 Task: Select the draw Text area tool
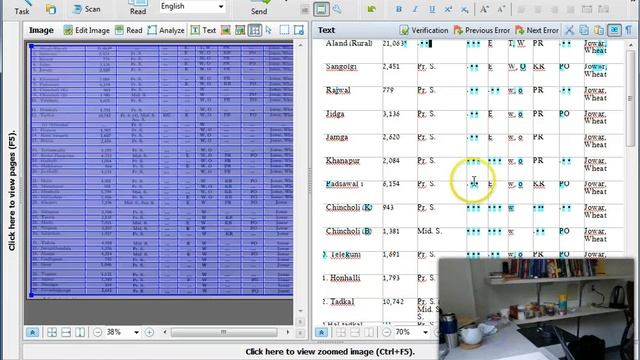(x=203, y=30)
